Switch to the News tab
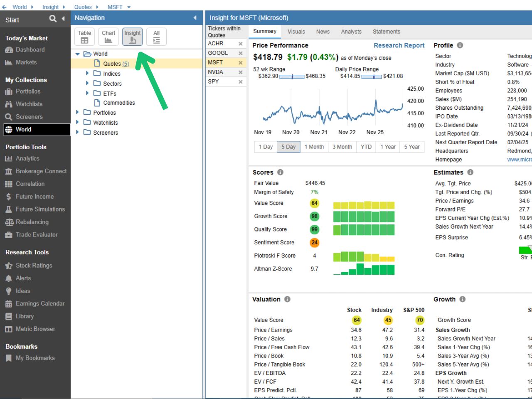 coord(323,32)
